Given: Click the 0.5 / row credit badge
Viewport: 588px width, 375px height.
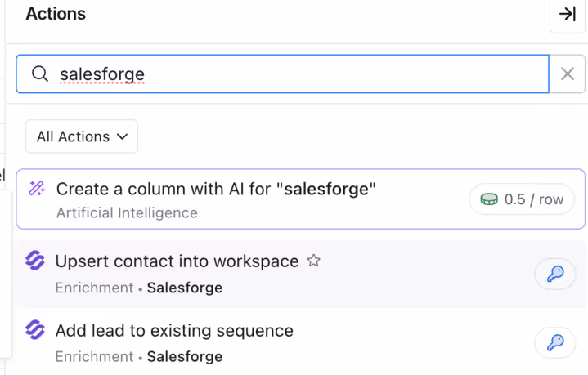Looking at the screenshot, I should 522,199.
